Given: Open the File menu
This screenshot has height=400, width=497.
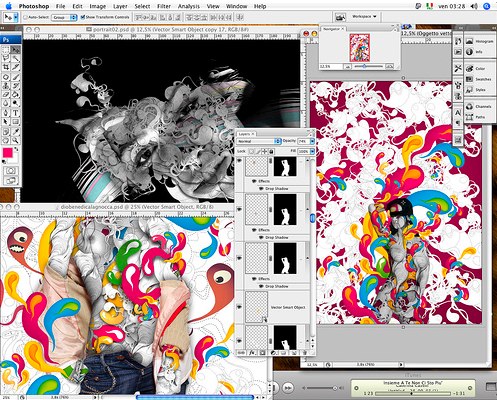Looking at the screenshot, I should click(61, 6).
